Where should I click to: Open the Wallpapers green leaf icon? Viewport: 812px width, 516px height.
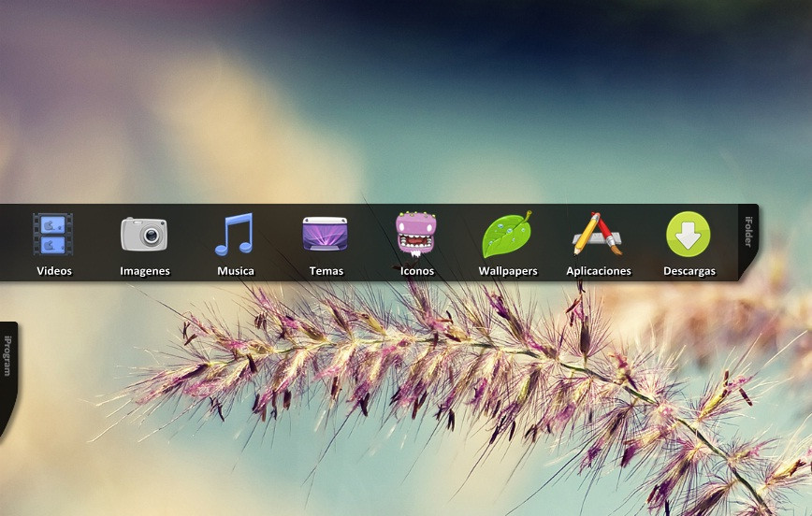507,234
